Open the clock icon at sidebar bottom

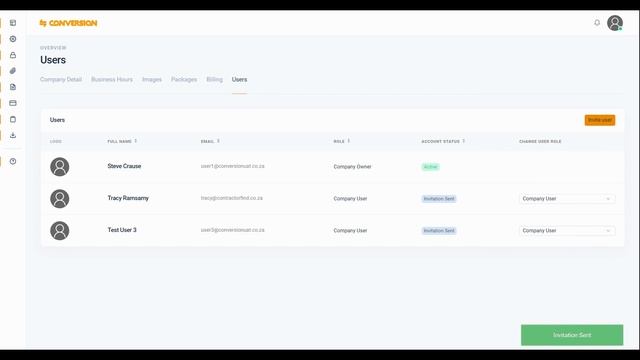pos(13,161)
